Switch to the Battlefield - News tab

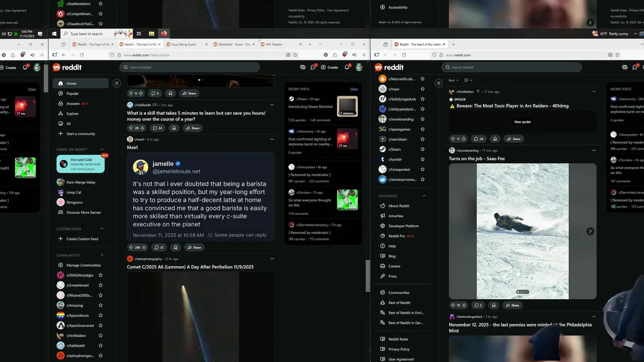pos(233,44)
